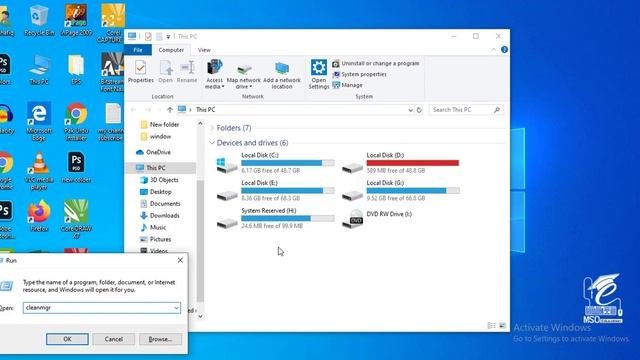Image resolution: width=640 pixels, height=360 pixels.
Task: Open the Firefox desktop shortcut
Action: (39, 216)
